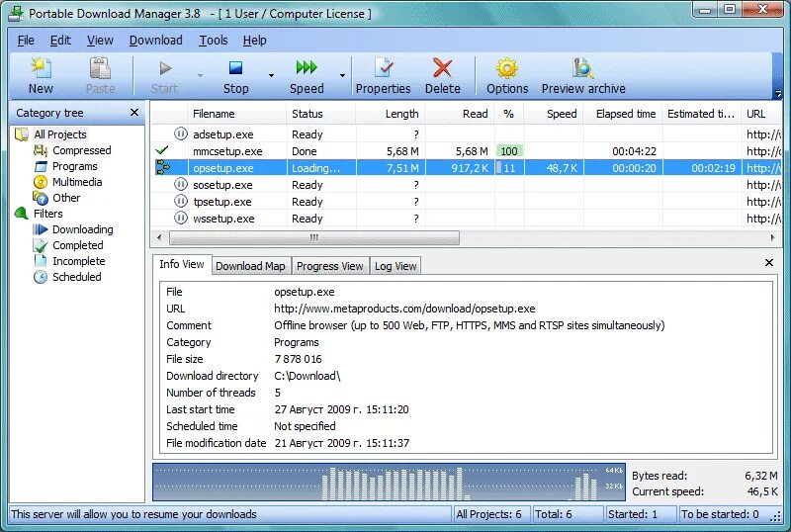
Task: Switch to the Info View tab
Action: tap(182, 264)
